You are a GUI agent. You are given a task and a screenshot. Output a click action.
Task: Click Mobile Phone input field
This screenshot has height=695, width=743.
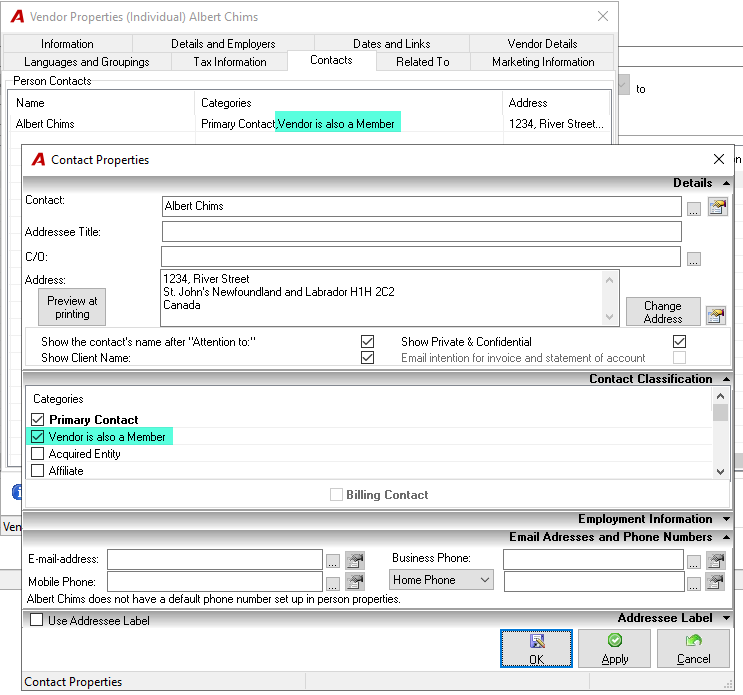pyautogui.click(x=215, y=582)
